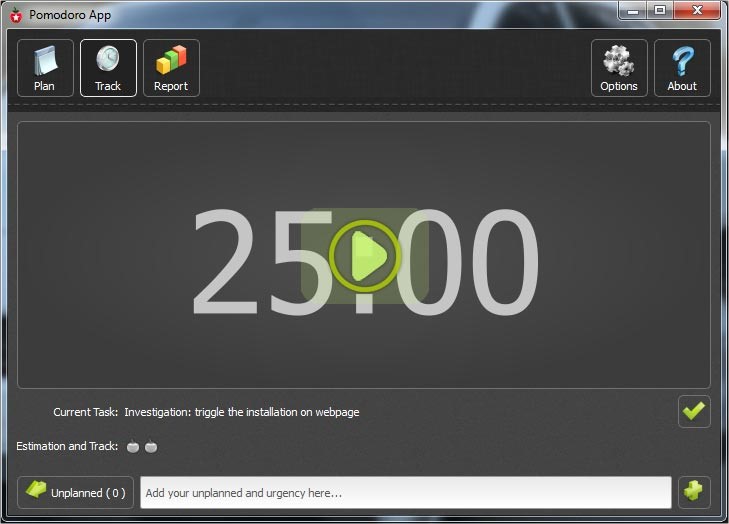The width and height of the screenshot is (729, 524).
Task: Mark current task done with green checkmark
Action: click(694, 411)
